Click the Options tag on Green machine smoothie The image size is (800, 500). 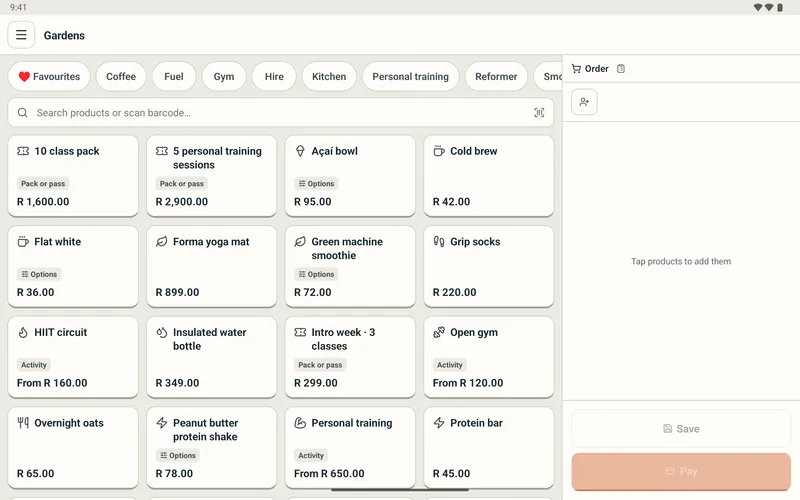coord(316,274)
